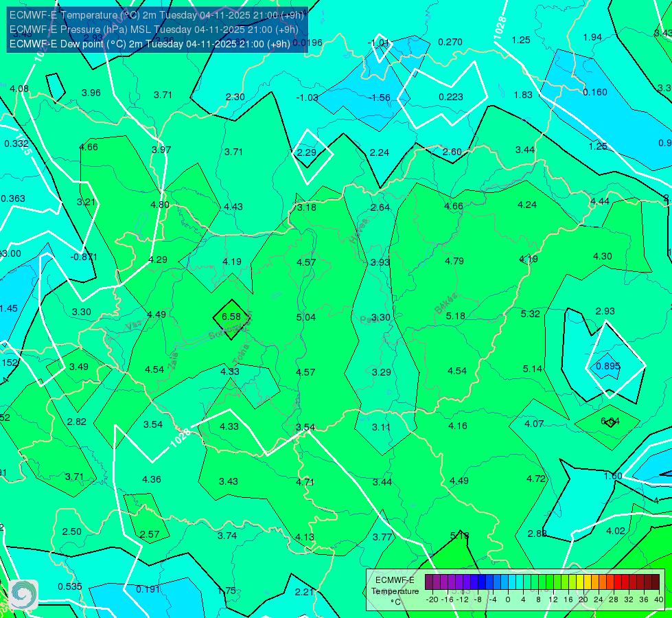This screenshot has height=618, width=672.
Task: Click the 4.44 temperature value
Action: click(x=600, y=202)
